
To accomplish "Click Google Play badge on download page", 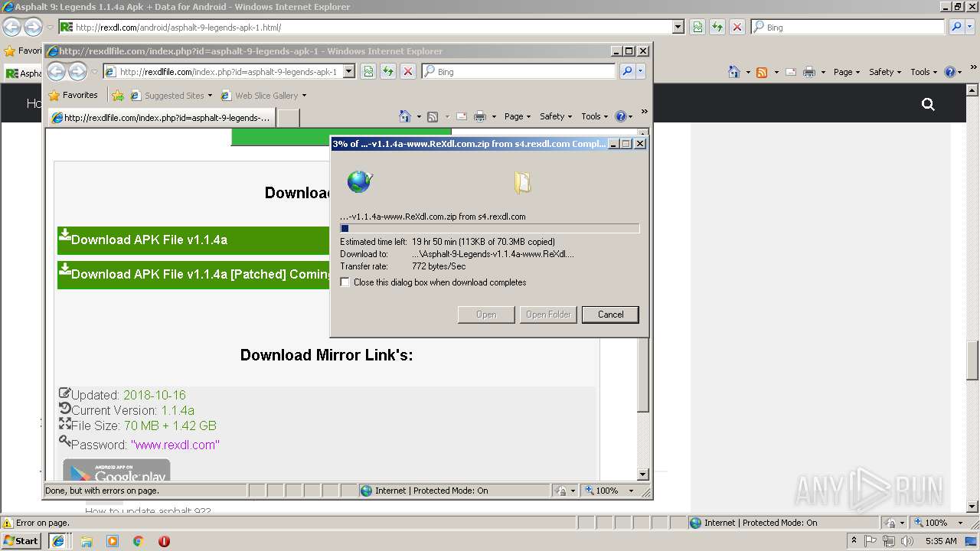I will (116, 471).
